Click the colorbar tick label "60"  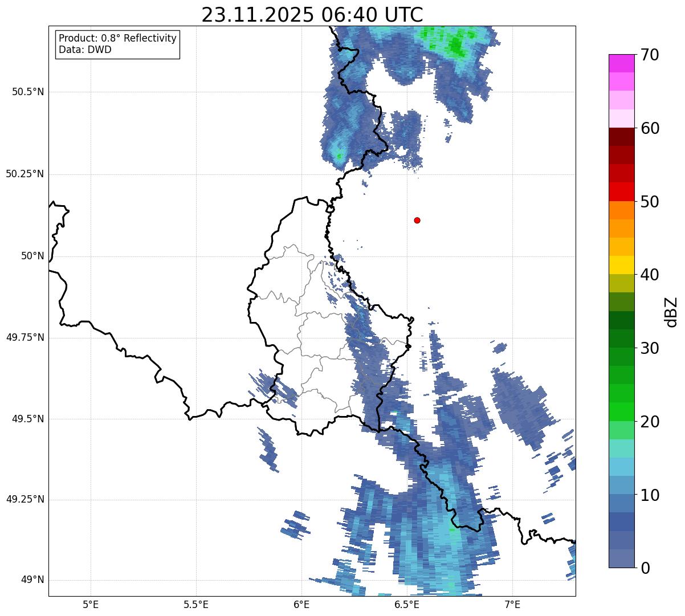click(x=650, y=128)
